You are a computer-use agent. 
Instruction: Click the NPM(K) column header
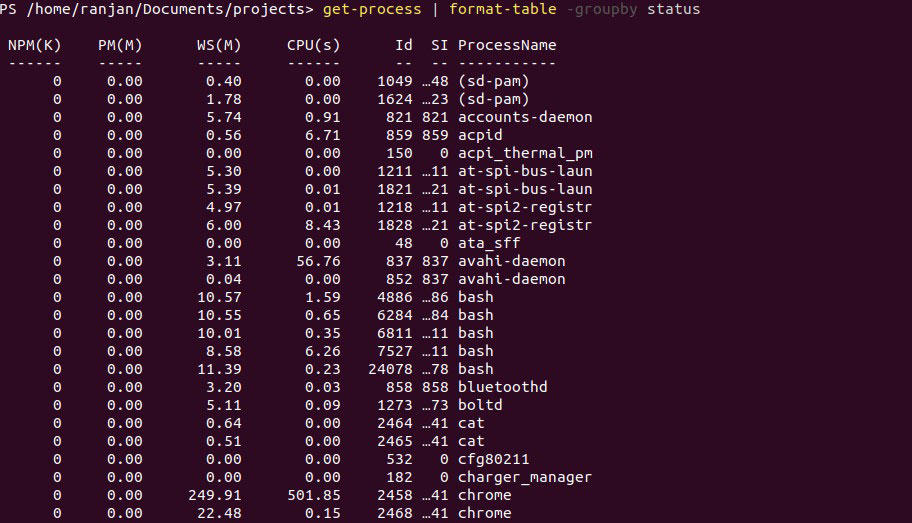pyautogui.click(x=35, y=45)
